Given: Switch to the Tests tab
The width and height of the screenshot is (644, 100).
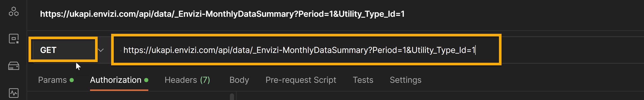Looking at the screenshot, I should [363, 80].
